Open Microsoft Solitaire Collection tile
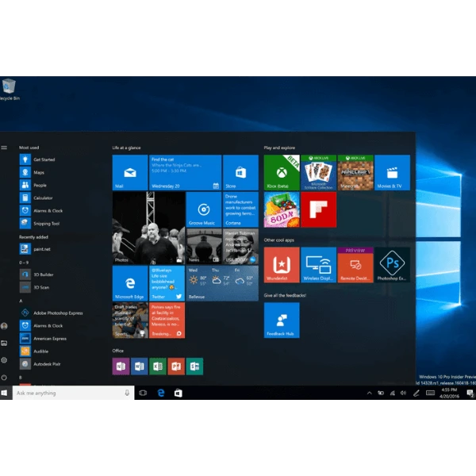The height and width of the screenshot is (476, 476). coord(318,172)
